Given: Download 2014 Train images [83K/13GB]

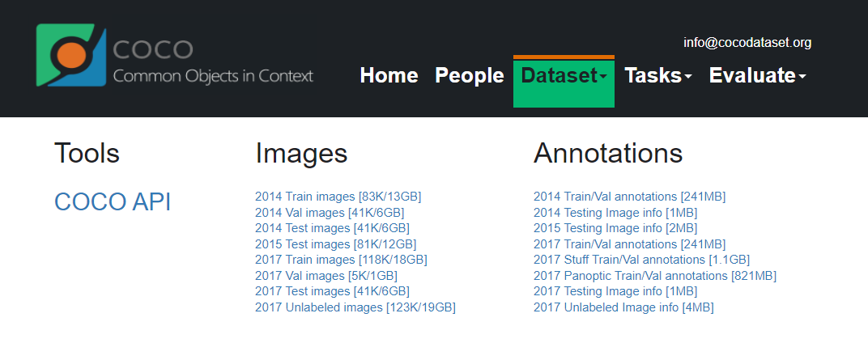Looking at the screenshot, I should coord(338,197).
